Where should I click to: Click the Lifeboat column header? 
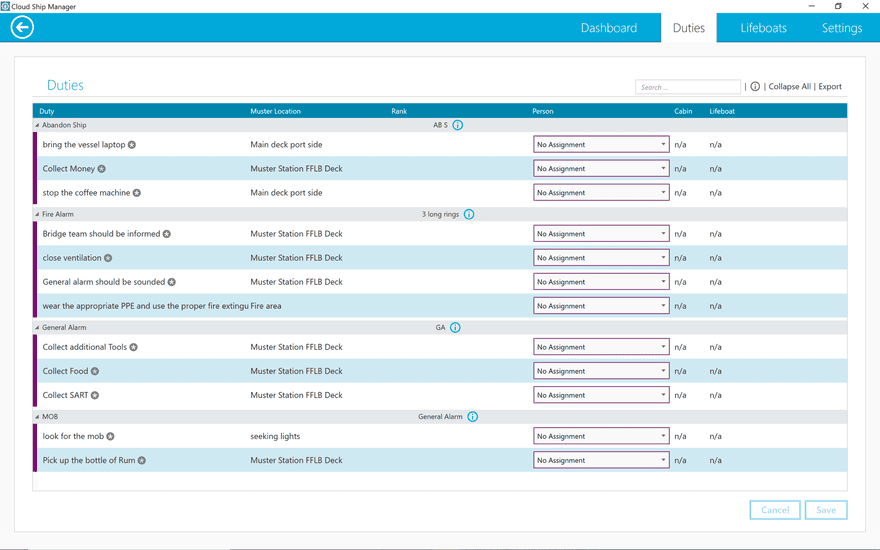tap(722, 111)
